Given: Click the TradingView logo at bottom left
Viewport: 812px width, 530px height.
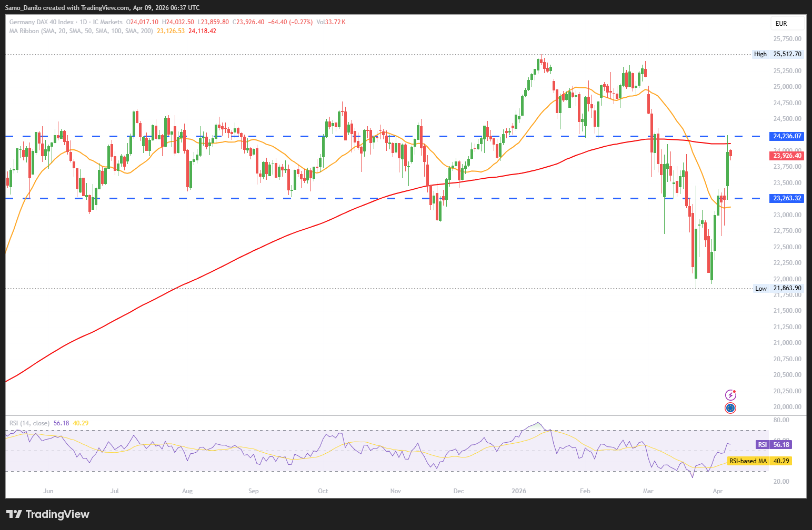Looking at the screenshot, I should click(x=47, y=514).
